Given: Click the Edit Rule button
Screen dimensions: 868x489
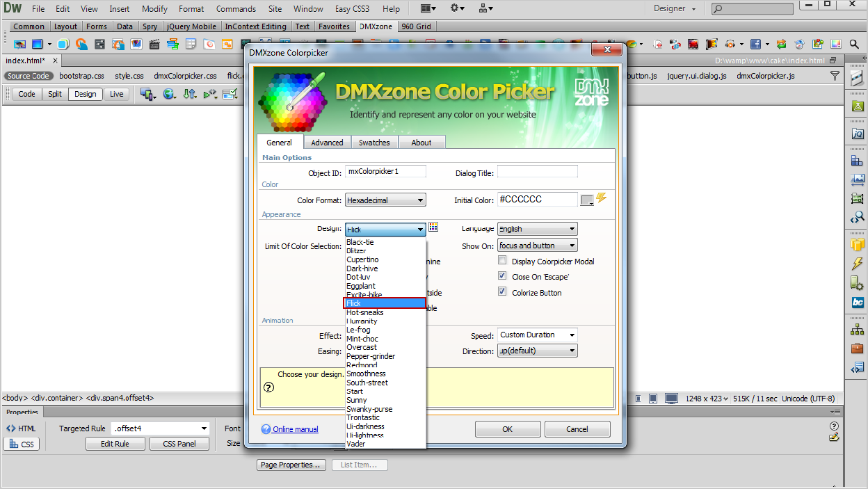Looking at the screenshot, I should tap(115, 444).
